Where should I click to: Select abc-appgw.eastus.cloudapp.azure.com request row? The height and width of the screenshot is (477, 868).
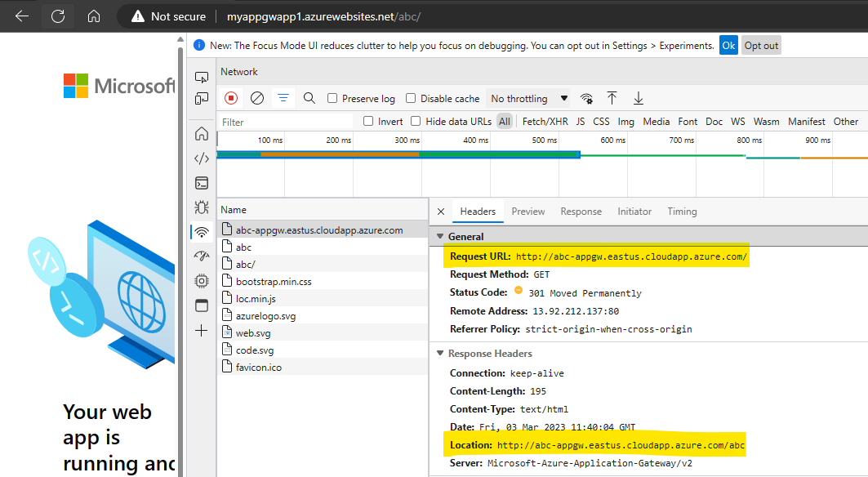point(323,230)
